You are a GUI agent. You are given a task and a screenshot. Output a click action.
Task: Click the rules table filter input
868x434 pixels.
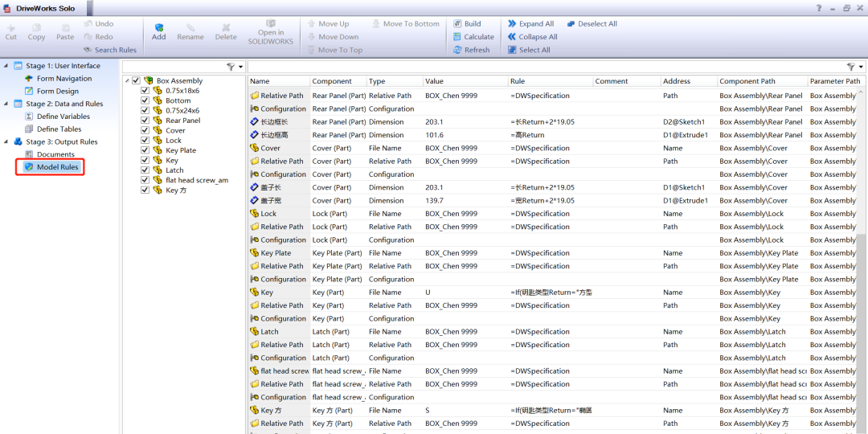[547, 67]
